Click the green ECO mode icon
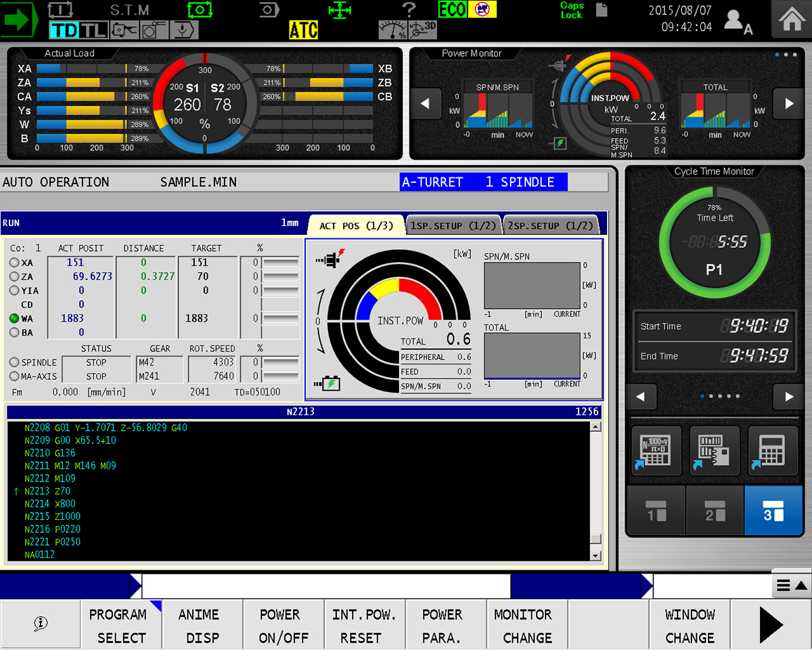This screenshot has height=650, width=812. click(x=452, y=9)
